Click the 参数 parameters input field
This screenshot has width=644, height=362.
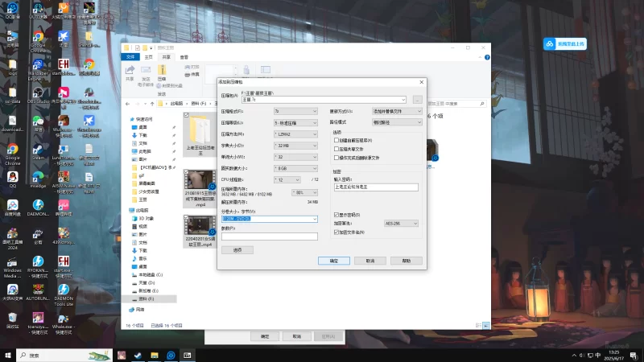pyautogui.click(x=270, y=237)
